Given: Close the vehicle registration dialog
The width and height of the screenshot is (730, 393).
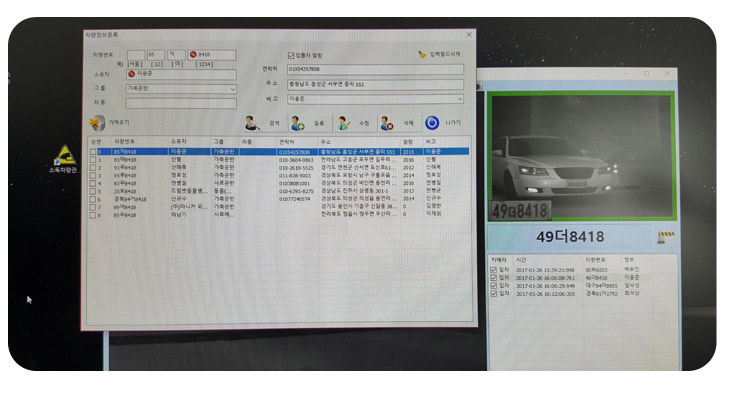Looking at the screenshot, I should 469,35.
